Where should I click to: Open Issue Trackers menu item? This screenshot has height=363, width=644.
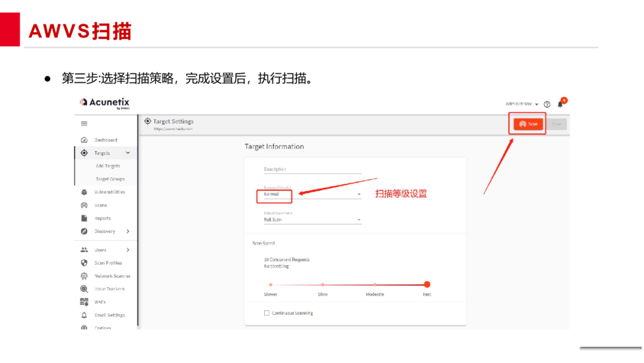[109, 289]
